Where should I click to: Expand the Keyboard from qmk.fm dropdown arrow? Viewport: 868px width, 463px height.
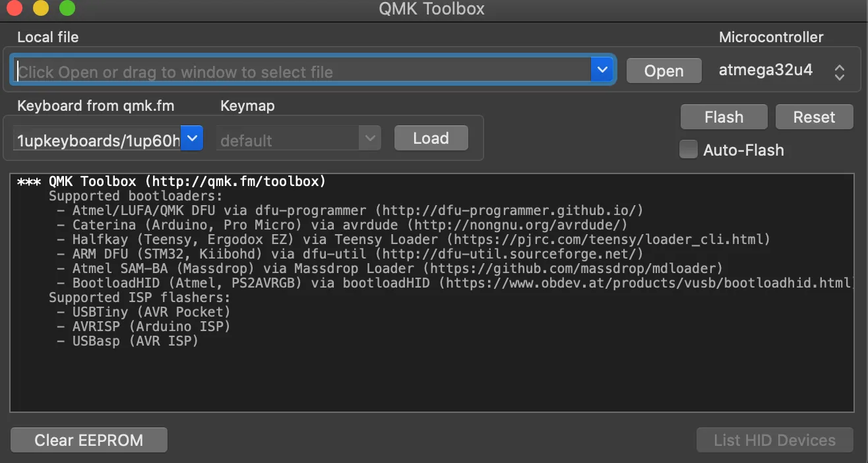[x=191, y=139]
